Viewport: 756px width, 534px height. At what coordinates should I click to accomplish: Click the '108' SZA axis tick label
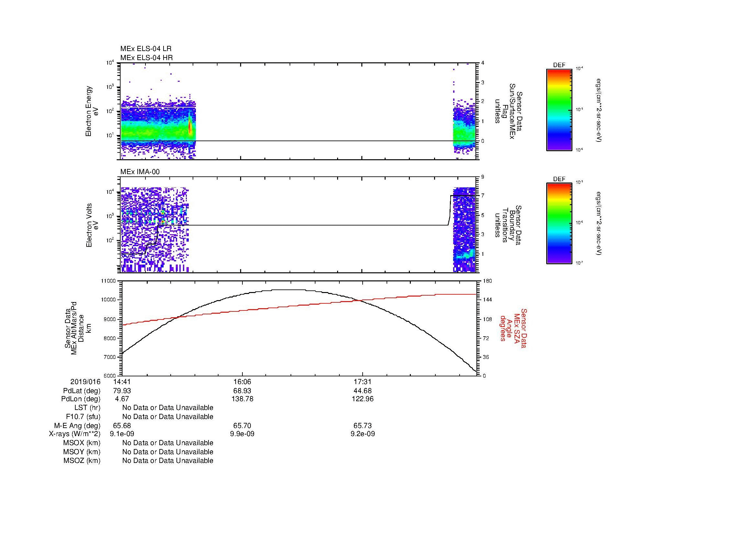(487, 319)
